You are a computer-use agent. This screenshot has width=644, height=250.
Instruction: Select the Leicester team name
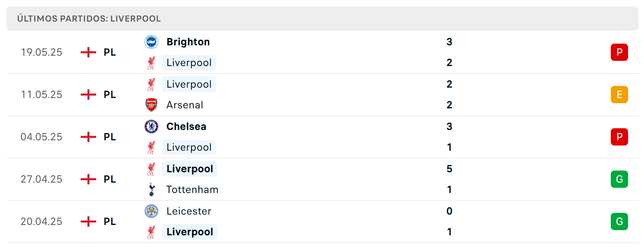click(189, 211)
